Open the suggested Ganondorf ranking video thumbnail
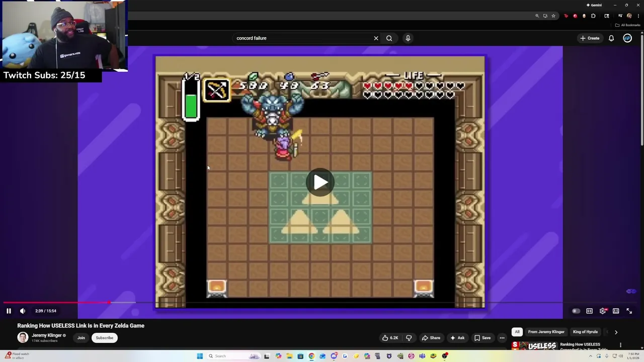 pos(534,346)
